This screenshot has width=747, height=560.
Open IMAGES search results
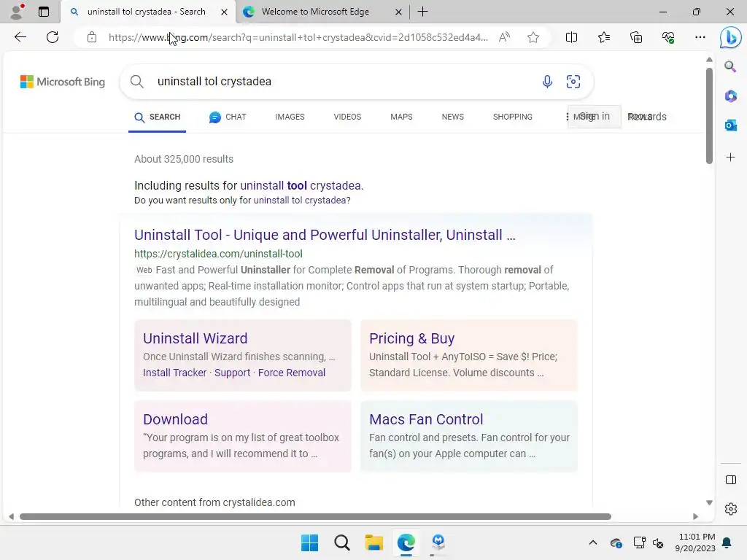[x=290, y=117]
